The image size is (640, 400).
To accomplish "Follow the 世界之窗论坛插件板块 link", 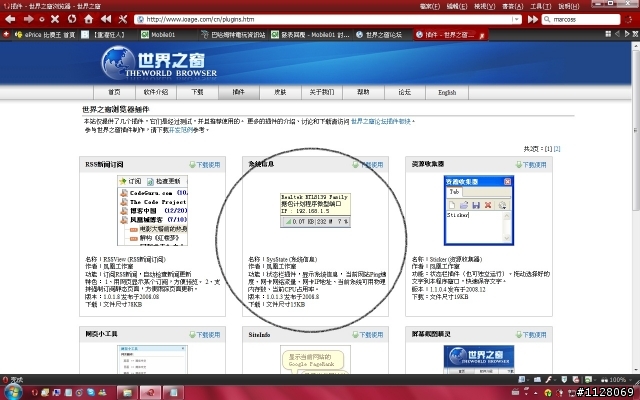I will 381,122.
